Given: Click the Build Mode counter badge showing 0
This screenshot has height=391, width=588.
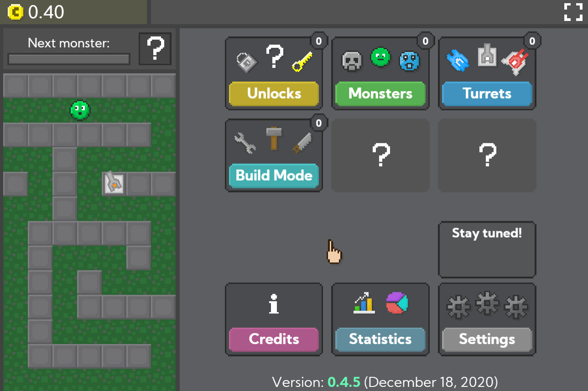Looking at the screenshot, I should [x=319, y=123].
